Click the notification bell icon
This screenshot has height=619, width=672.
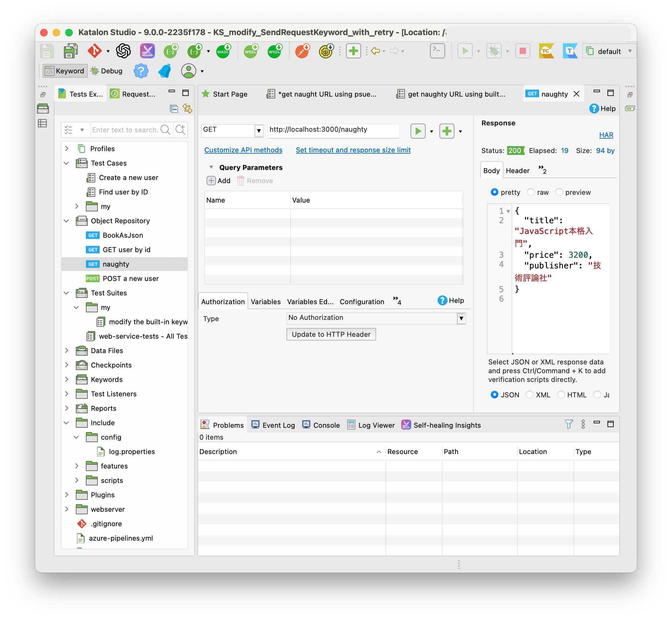[x=165, y=71]
